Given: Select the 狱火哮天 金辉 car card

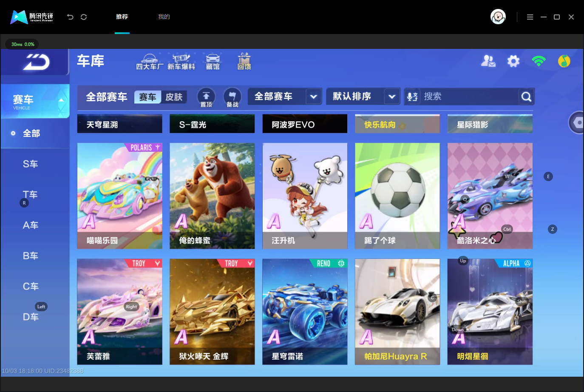Looking at the screenshot, I should point(212,312).
